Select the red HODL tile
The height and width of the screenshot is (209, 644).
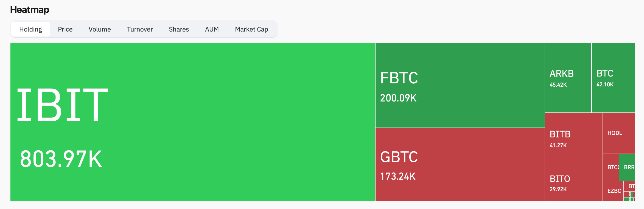tap(618, 133)
